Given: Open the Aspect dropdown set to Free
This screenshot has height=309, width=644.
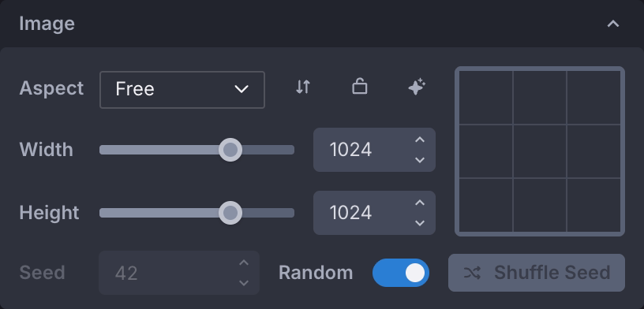Looking at the screenshot, I should click(182, 89).
